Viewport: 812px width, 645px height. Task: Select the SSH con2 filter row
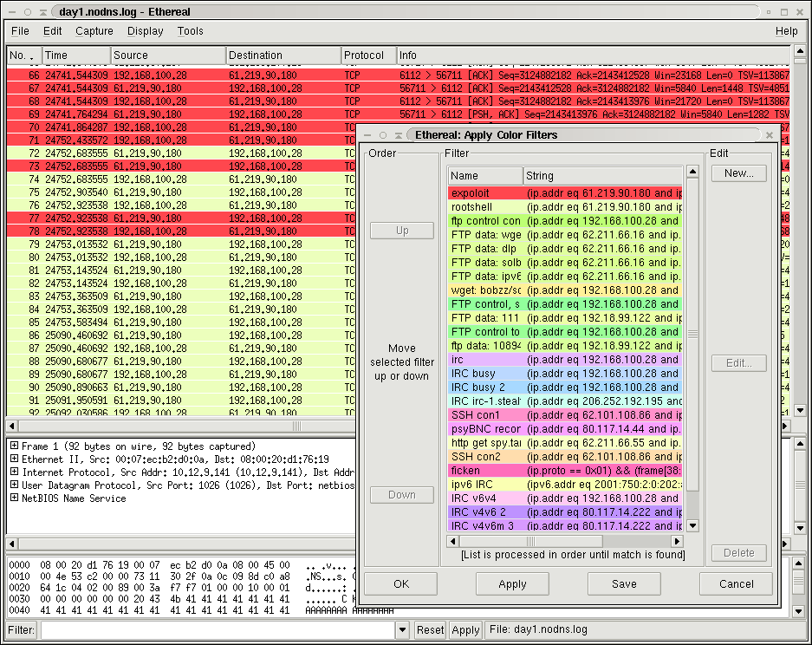pos(565,457)
